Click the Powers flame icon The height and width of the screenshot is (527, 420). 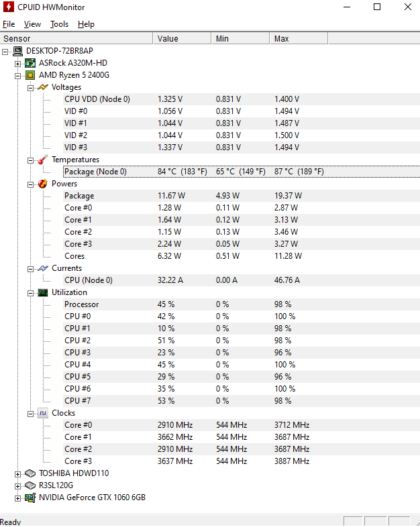coord(43,184)
